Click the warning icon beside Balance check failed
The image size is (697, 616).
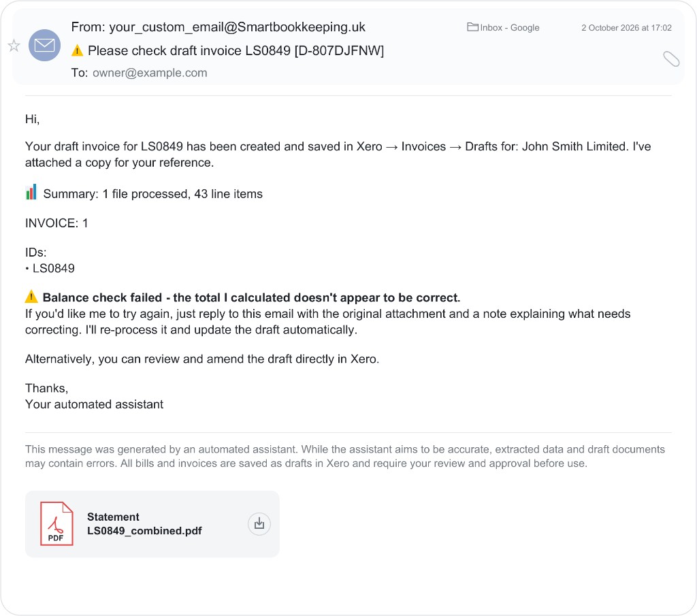(x=31, y=297)
